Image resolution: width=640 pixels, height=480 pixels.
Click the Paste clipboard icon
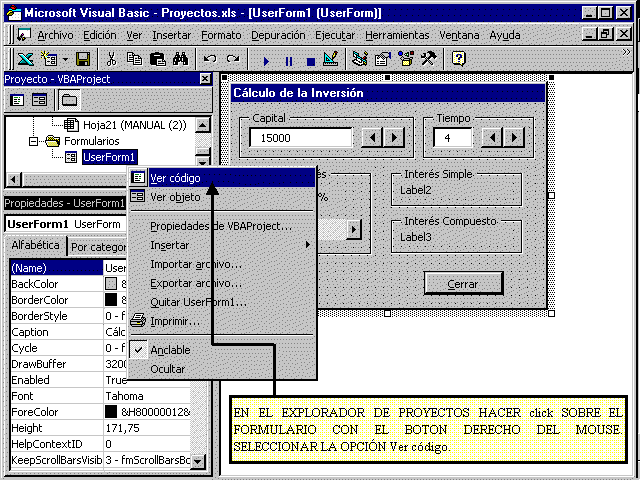pyautogui.click(x=158, y=60)
